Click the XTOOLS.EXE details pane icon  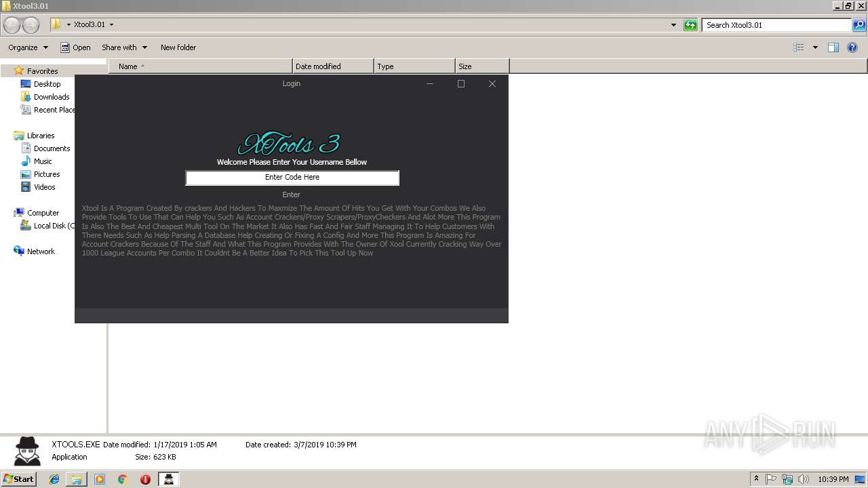coord(28,450)
